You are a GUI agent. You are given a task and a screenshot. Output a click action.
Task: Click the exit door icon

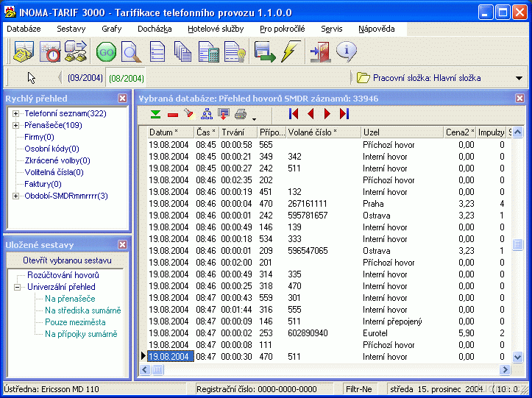click(x=320, y=51)
